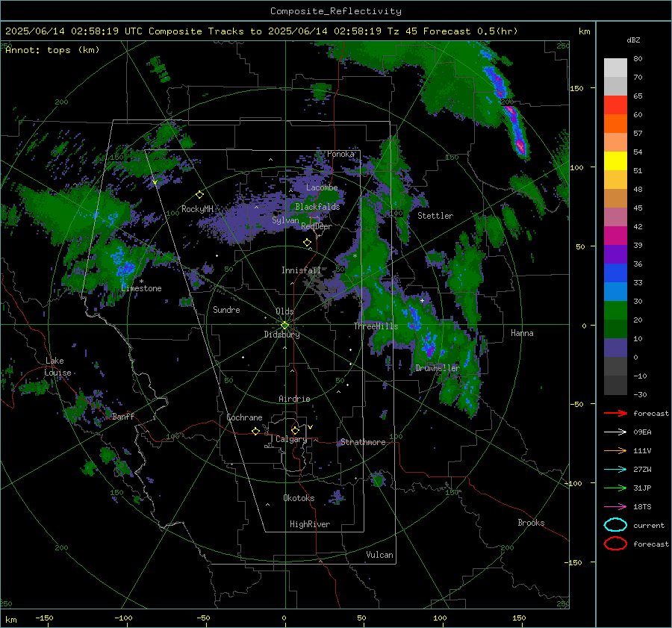Screen dimensions: 672x628
Task: Click the Limestone label
Action: tap(141, 288)
